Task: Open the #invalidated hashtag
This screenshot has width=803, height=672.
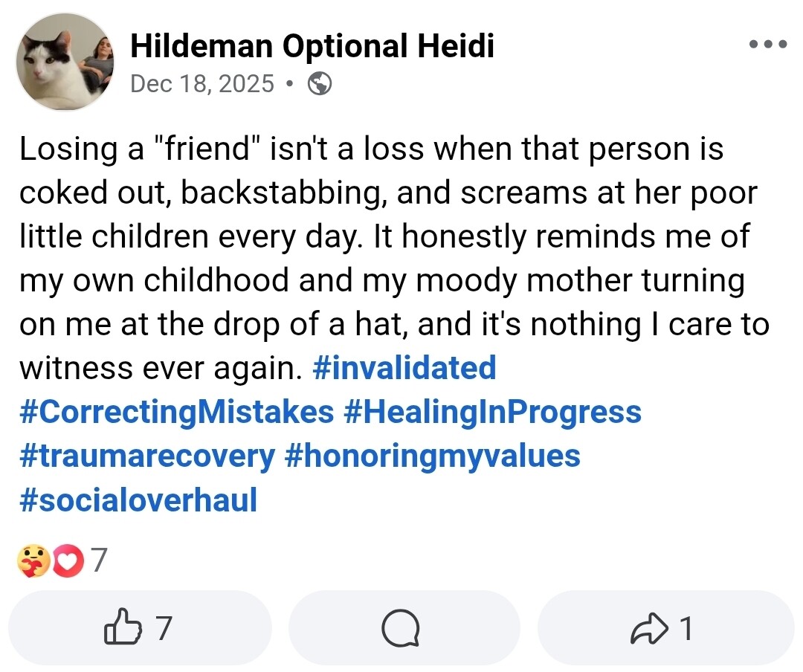Action: coord(404,368)
